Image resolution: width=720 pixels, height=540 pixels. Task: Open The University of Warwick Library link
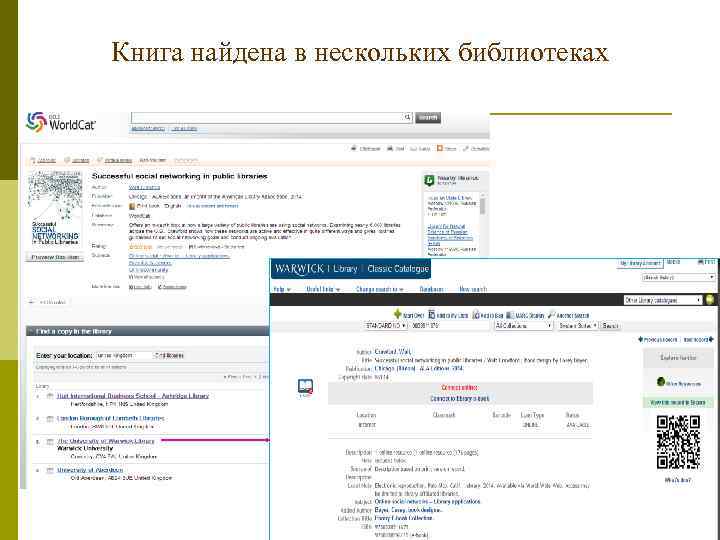point(106,441)
